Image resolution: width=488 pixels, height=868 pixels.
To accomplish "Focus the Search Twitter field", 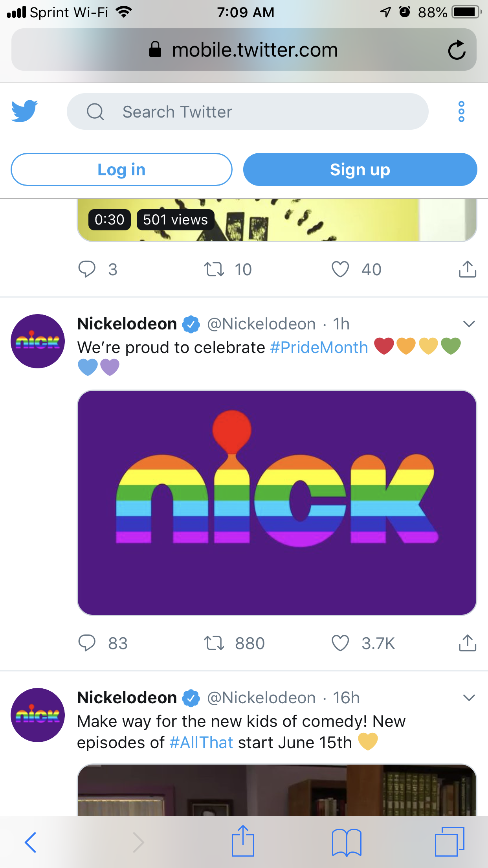I will pos(248,112).
